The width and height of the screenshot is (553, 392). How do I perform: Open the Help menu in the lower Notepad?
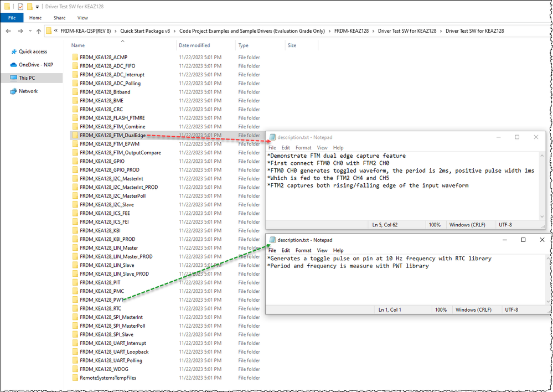click(338, 250)
